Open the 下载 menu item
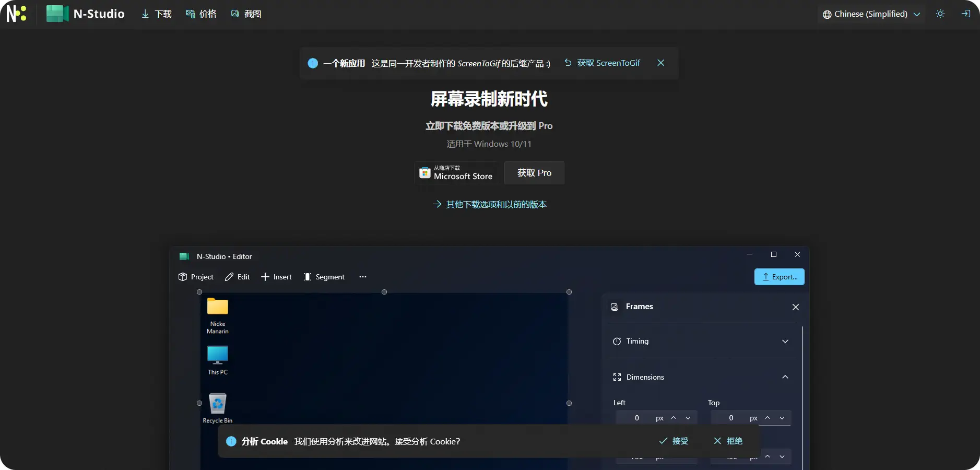This screenshot has width=980, height=470. click(x=157, y=14)
